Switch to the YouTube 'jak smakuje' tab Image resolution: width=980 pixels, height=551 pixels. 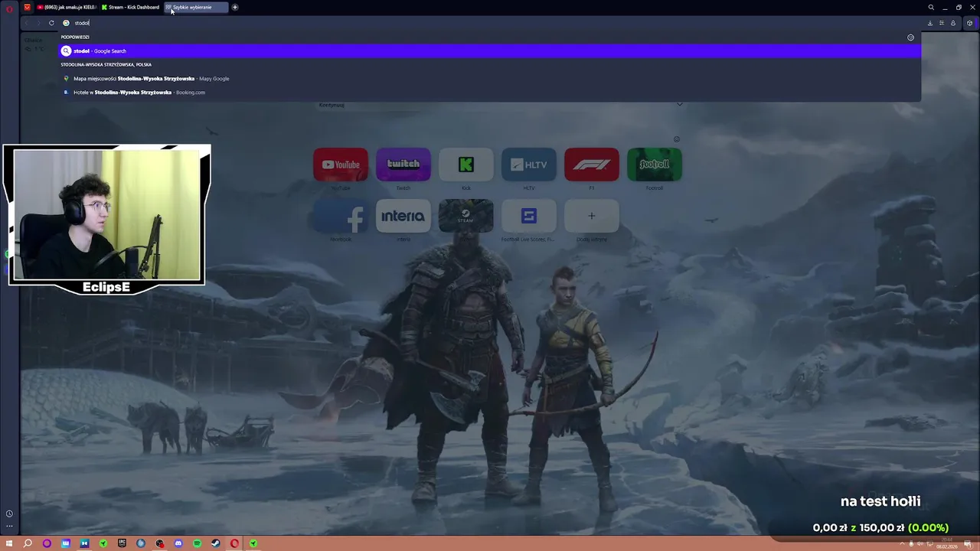[x=67, y=8]
